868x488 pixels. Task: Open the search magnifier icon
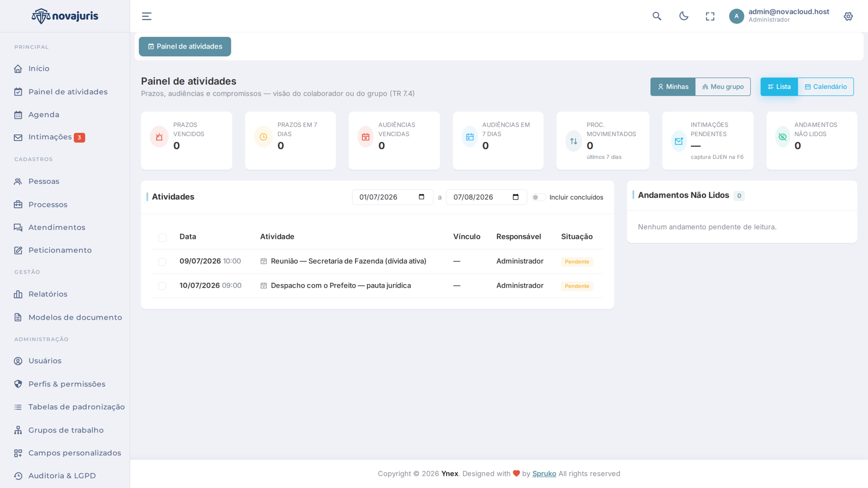pyautogui.click(x=657, y=16)
